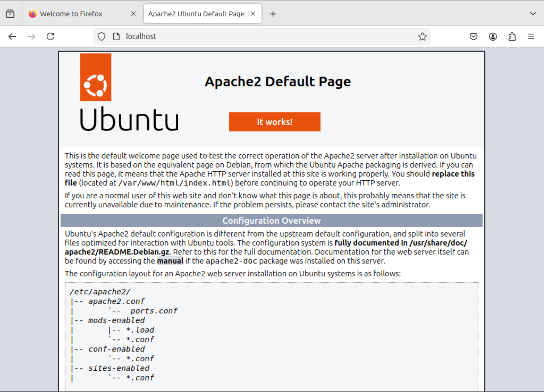Viewport: 544px width, 392px height.
Task: Open a new tab with the plus button
Action: point(273,14)
